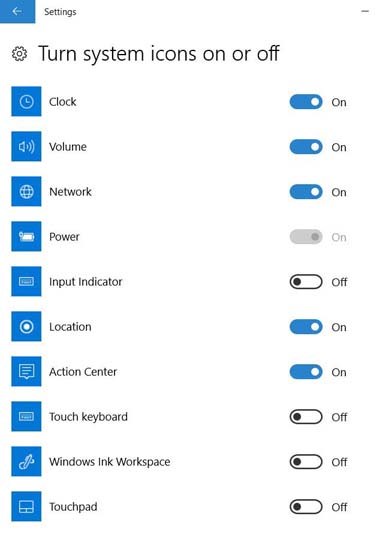
Task: Disable the Action Center toggle
Action: pos(306,372)
